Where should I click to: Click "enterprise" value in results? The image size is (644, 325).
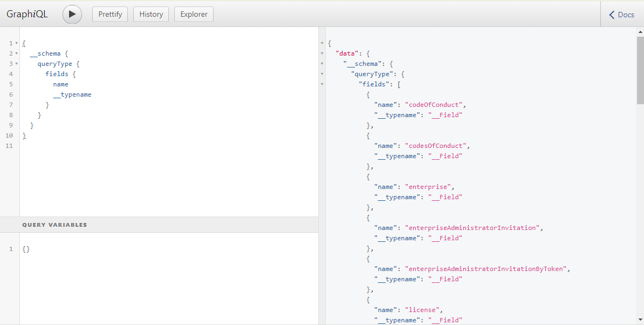click(x=428, y=187)
